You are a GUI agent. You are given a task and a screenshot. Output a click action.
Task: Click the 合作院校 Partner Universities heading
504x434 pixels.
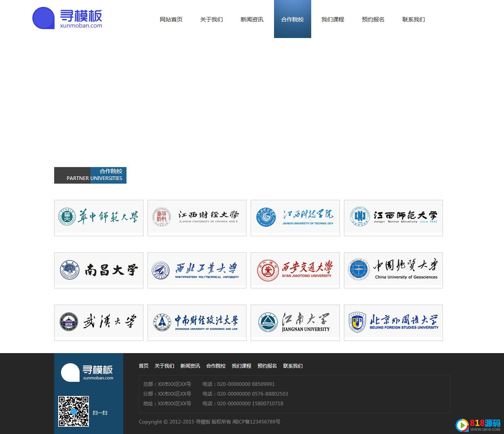pos(90,175)
